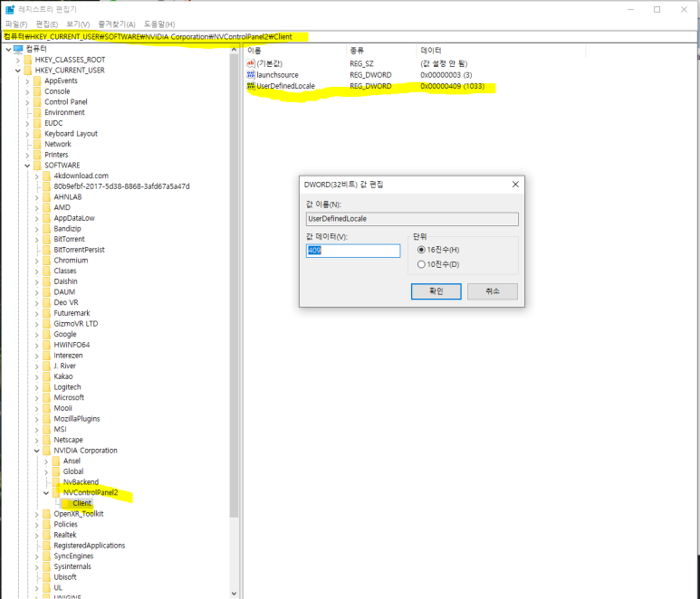
Task: Collapse the HKEY_CURRENT_USER tree node
Action: [x=18, y=71]
